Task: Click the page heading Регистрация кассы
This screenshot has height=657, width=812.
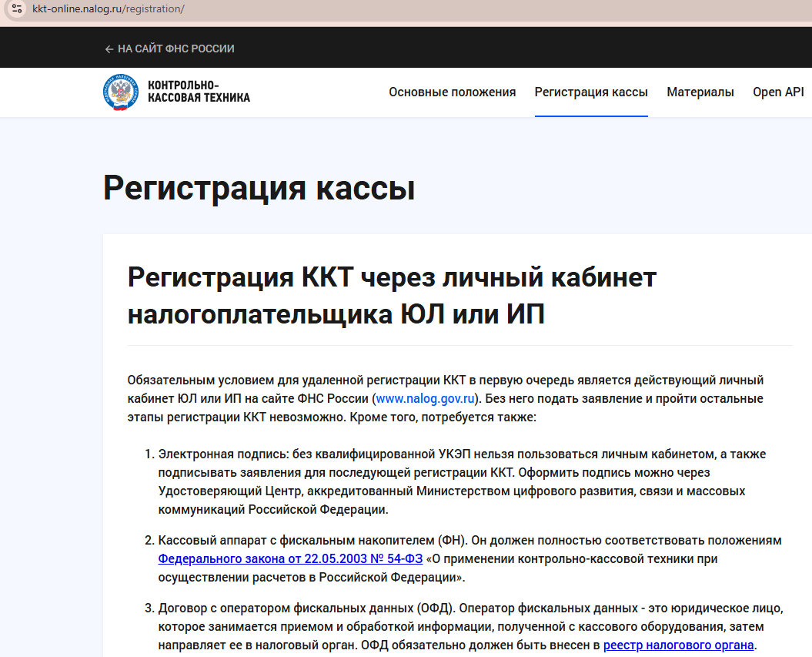Action: pos(259,188)
